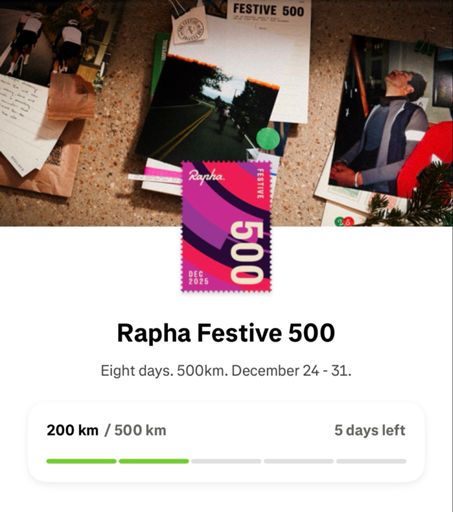Image resolution: width=453 pixels, height=512 pixels.
Task: Tap the DEC 2025 label on stamp
Action: [x=198, y=277]
